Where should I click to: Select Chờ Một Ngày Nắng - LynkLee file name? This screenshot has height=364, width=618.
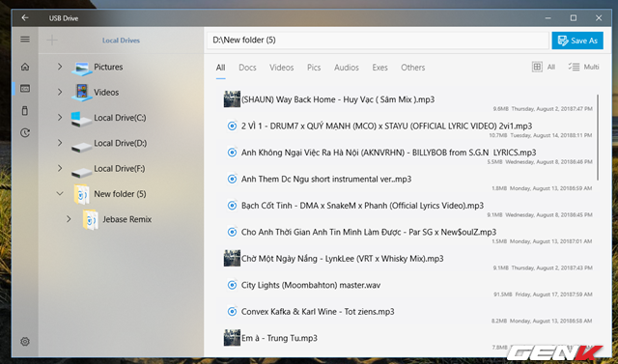click(343, 259)
